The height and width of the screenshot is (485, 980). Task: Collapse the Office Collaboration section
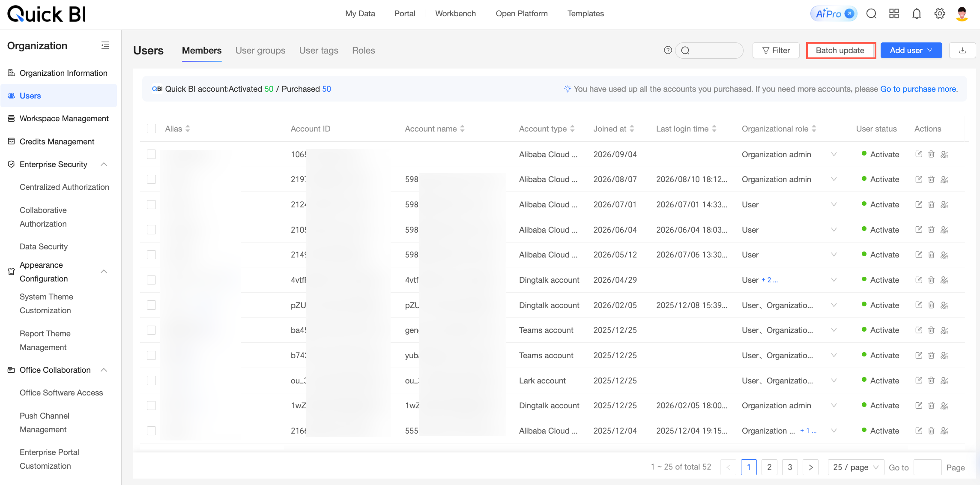(x=104, y=370)
